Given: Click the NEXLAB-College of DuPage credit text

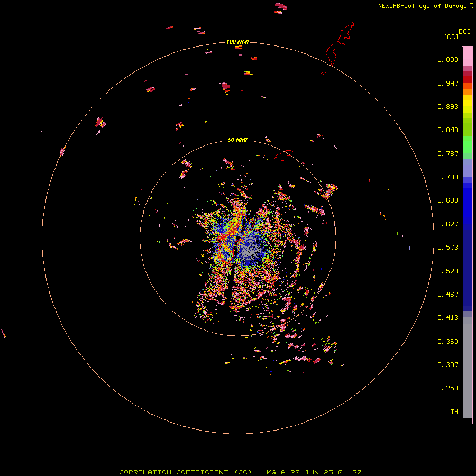Looking at the screenshot, I should 425,6.
